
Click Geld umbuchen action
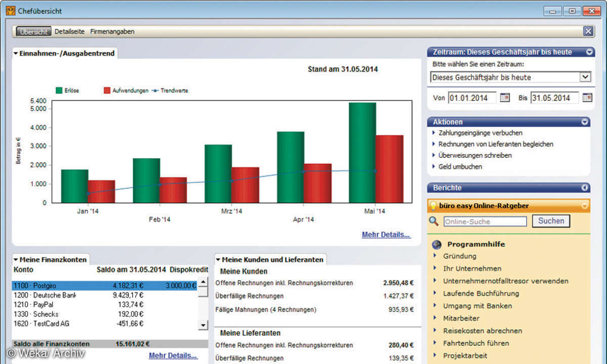[460, 166]
